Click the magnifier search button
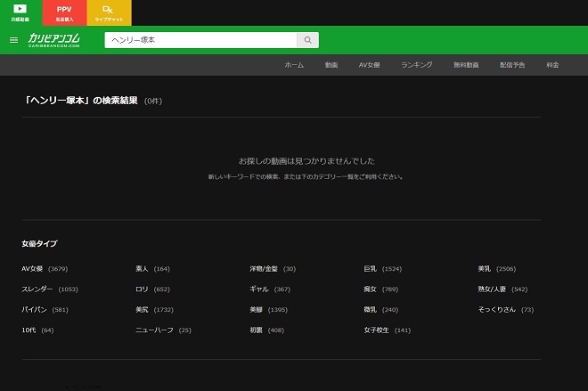 (x=307, y=40)
